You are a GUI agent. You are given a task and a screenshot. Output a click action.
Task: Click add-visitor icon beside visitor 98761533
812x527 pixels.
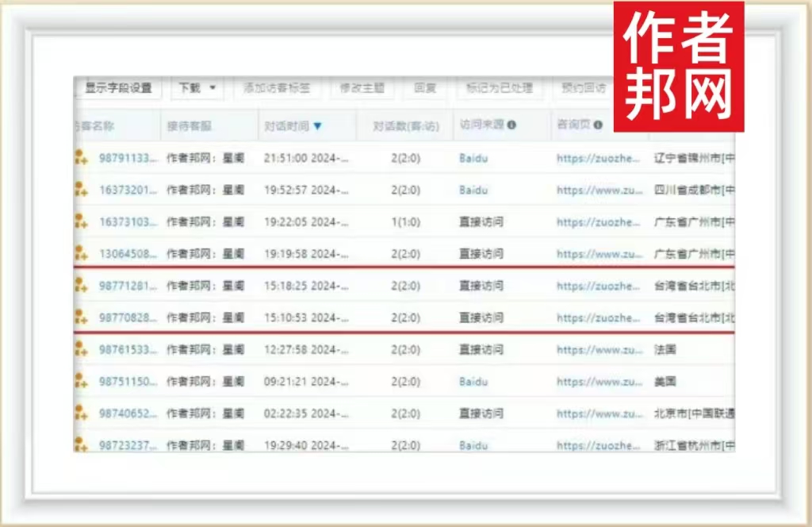tap(81, 349)
